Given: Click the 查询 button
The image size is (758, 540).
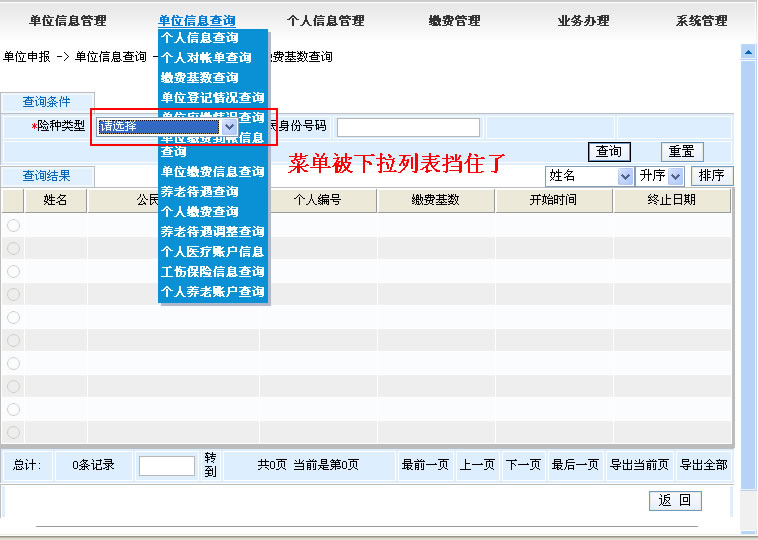Looking at the screenshot, I should click(609, 152).
